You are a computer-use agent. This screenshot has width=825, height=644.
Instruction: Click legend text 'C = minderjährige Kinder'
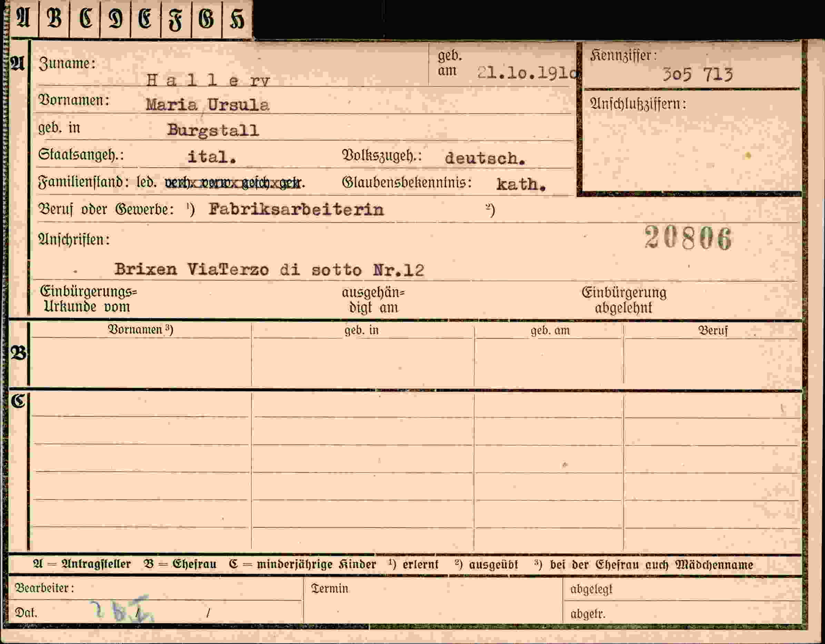(302, 564)
